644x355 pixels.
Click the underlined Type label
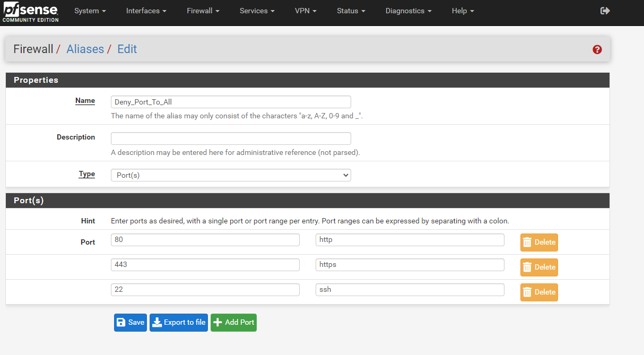click(87, 174)
